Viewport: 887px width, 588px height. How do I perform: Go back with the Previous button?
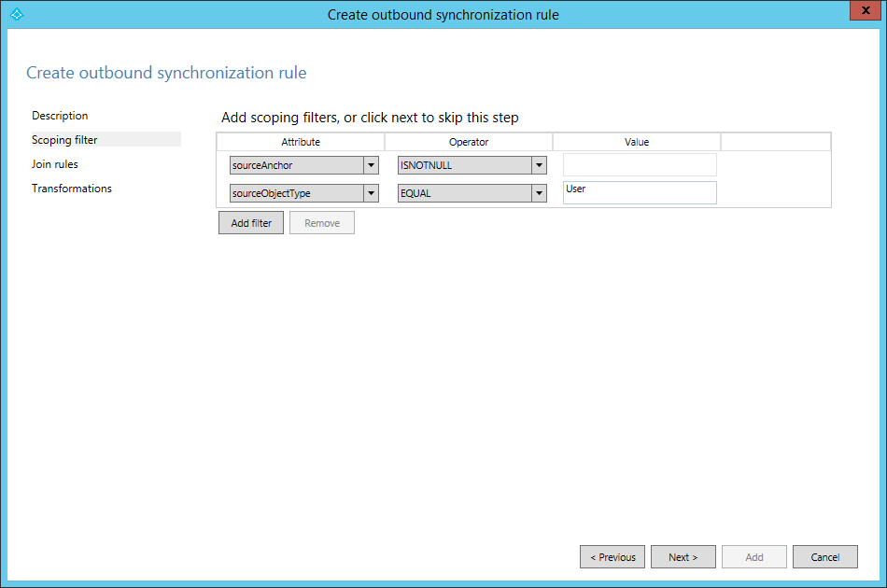(x=612, y=557)
